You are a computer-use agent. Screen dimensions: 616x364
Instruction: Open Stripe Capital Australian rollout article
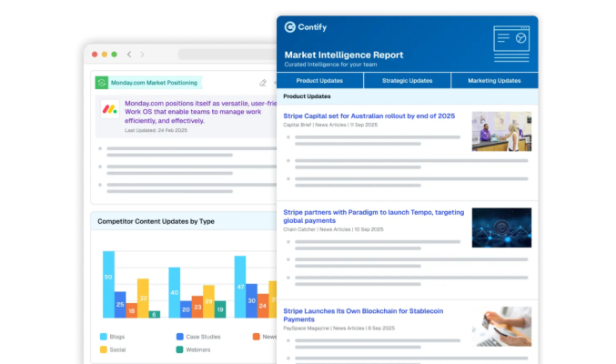(x=369, y=116)
